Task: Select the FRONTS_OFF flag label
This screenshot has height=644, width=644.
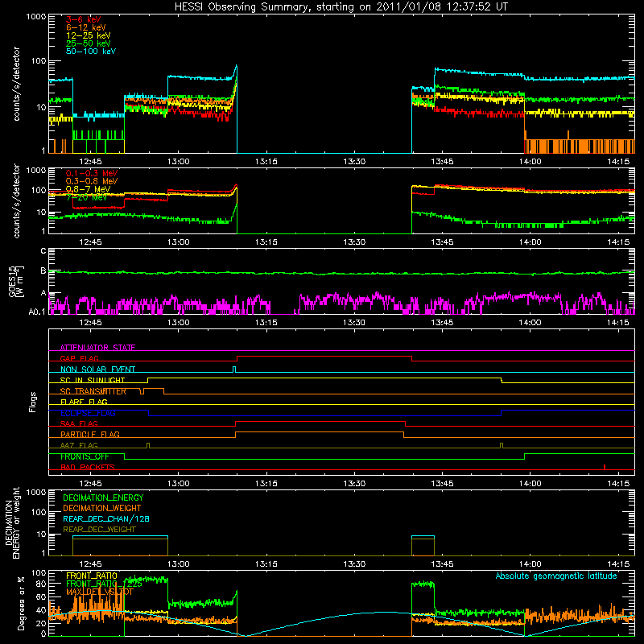Action: (x=85, y=456)
